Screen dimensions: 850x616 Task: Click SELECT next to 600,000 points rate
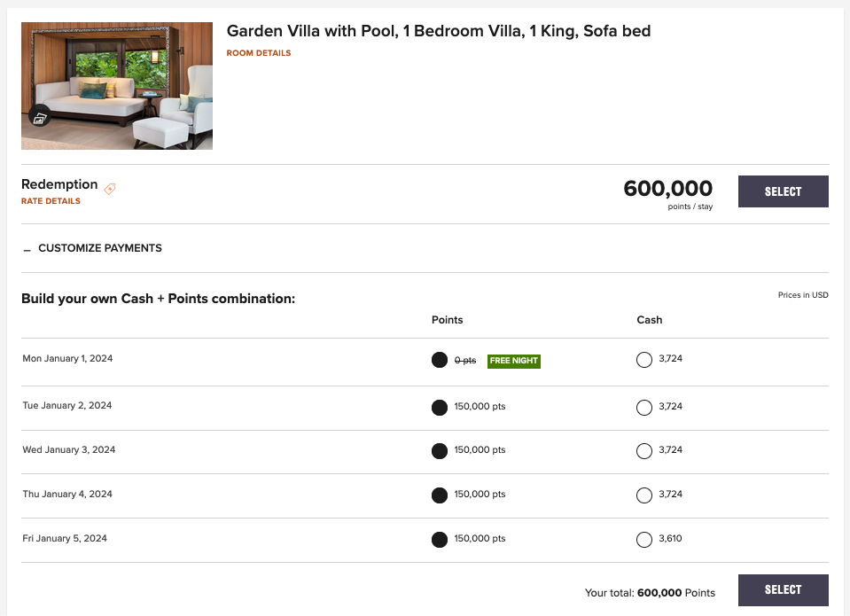pyautogui.click(x=783, y=191)
